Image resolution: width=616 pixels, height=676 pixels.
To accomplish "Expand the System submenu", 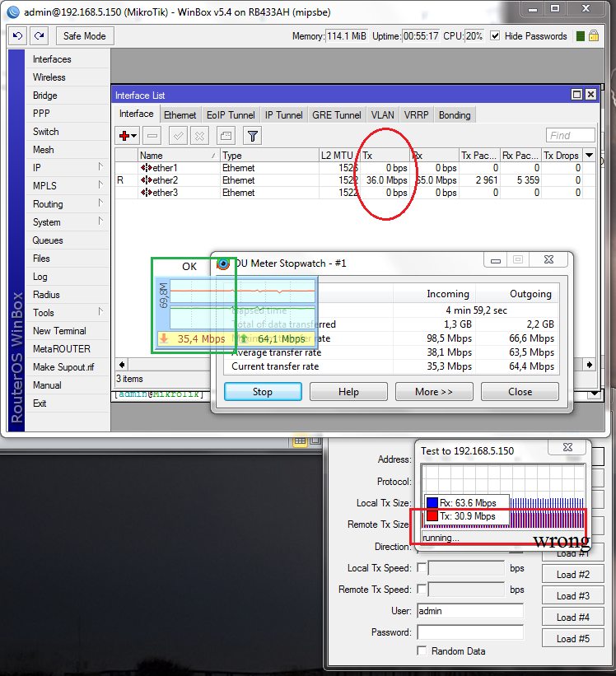I will pyautogui.click(x=100, y=221).
